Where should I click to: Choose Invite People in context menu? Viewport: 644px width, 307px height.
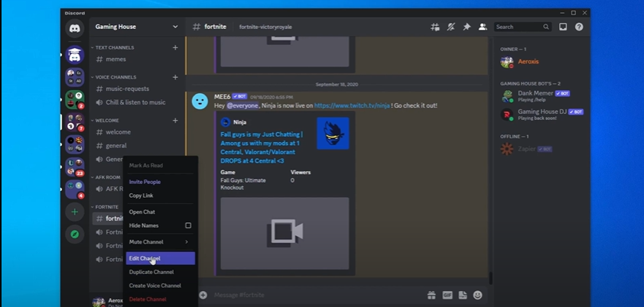click(160, 182)
